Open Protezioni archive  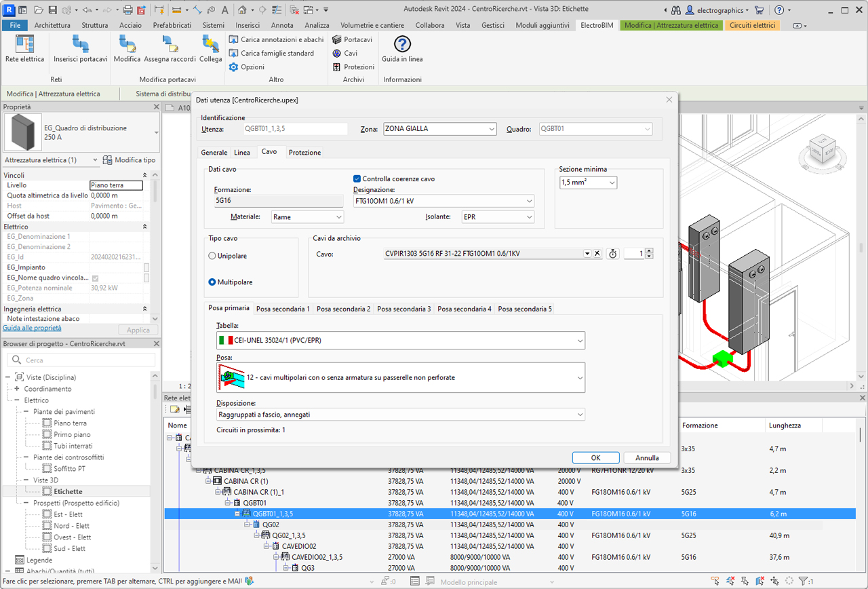click(353, 66)
